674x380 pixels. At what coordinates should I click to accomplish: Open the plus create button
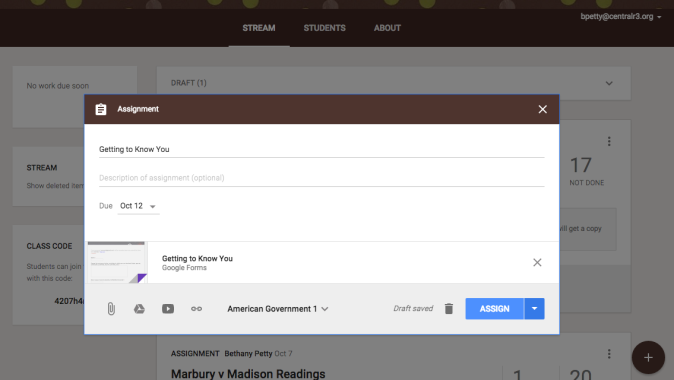(x=648, y=357)
